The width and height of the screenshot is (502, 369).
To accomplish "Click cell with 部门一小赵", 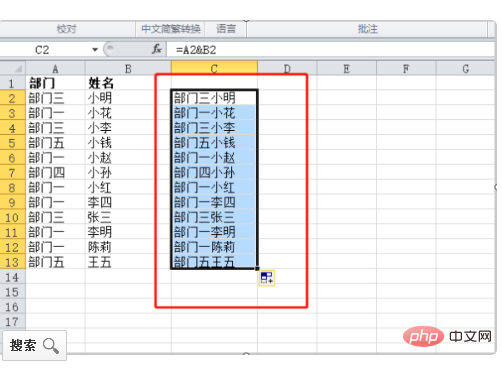I will click(x=214, y=157).
